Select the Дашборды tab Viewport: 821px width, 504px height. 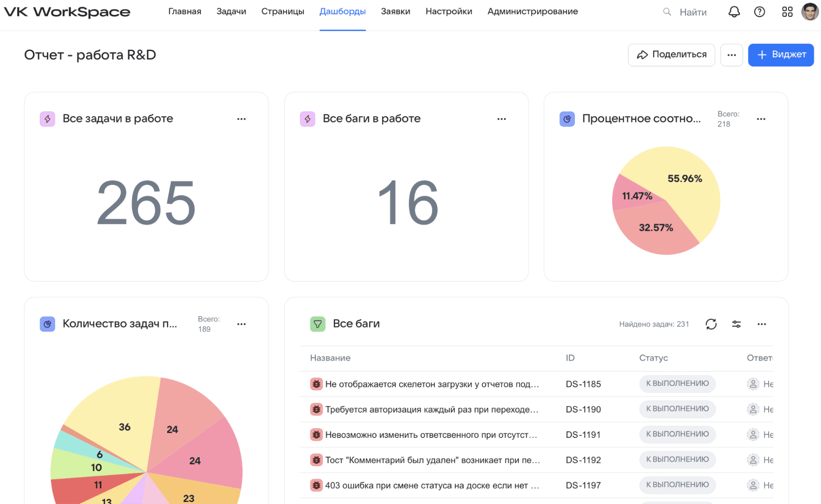[343, 12]
